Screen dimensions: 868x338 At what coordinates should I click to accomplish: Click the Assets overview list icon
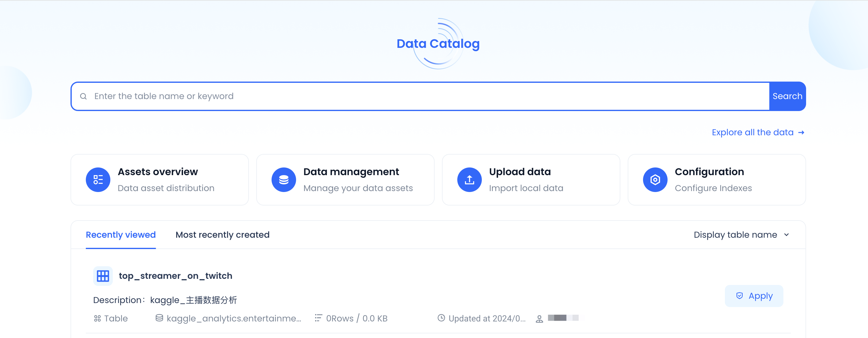(x=98, y=180)
